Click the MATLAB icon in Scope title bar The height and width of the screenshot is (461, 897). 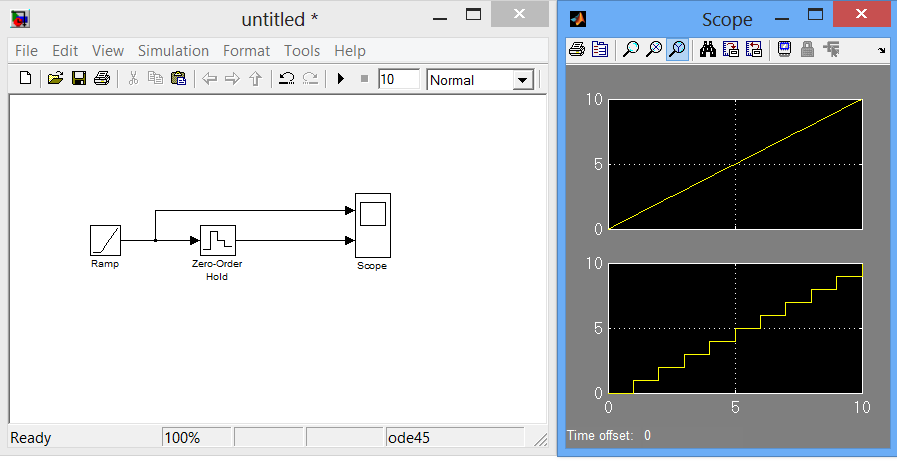click(x=578, y=20)
